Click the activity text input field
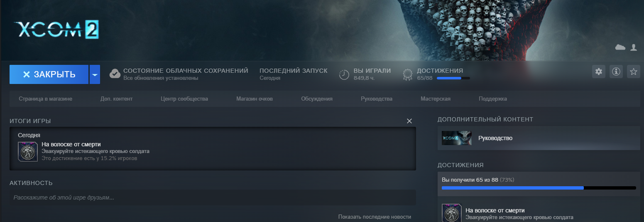Viewport: 644px width, 222px height. (213, 197)
